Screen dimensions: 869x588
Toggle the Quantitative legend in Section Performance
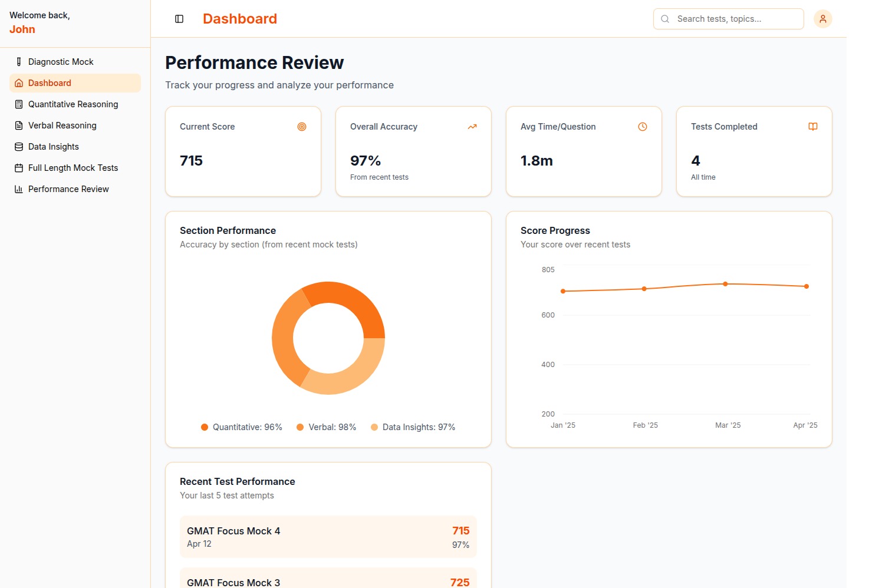coord(205,427)
